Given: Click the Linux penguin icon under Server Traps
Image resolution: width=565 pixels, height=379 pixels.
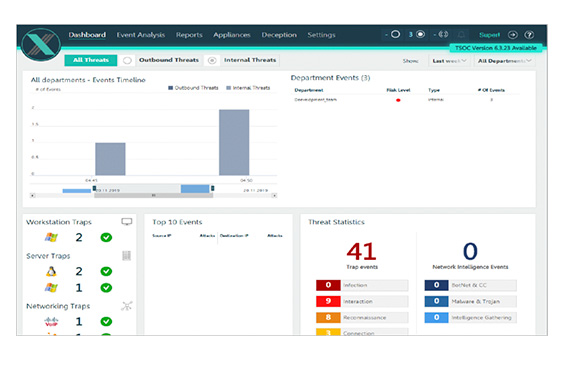Looking at the screenshot, I should (x=51, y=271).
